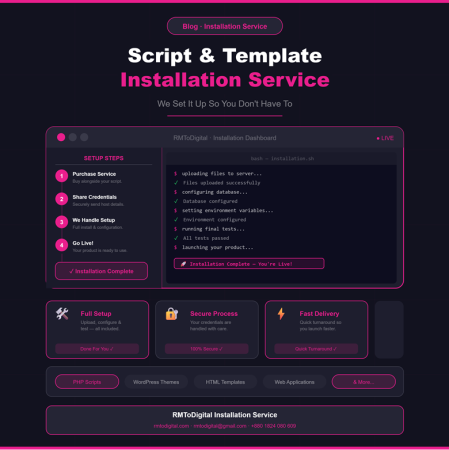Click the Fast Delivery card title

click(x=319, y=314)
